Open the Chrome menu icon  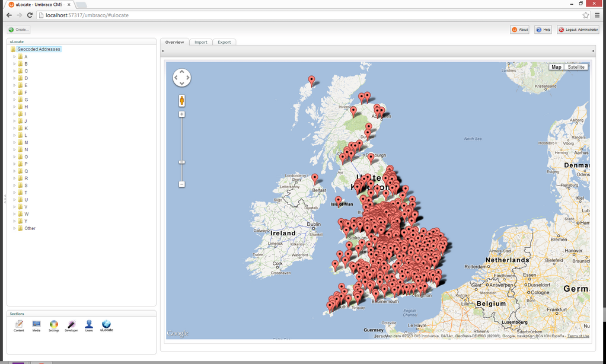point(598,15)
